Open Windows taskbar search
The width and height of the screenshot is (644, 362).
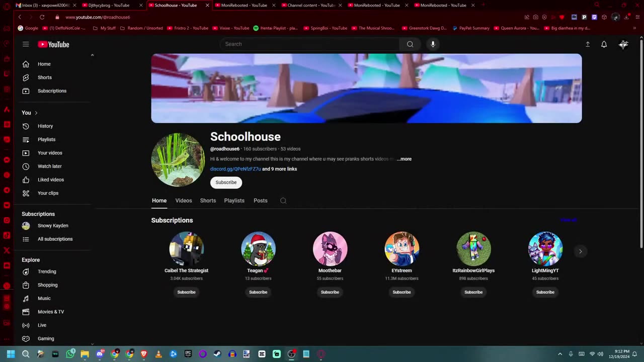[26, 354]
